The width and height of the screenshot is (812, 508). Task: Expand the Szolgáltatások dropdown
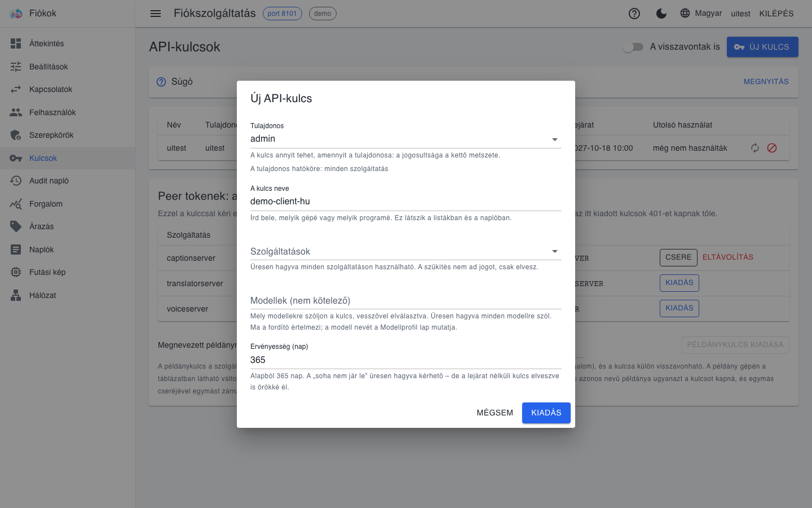pyautogui.click(x=406, y=251)
